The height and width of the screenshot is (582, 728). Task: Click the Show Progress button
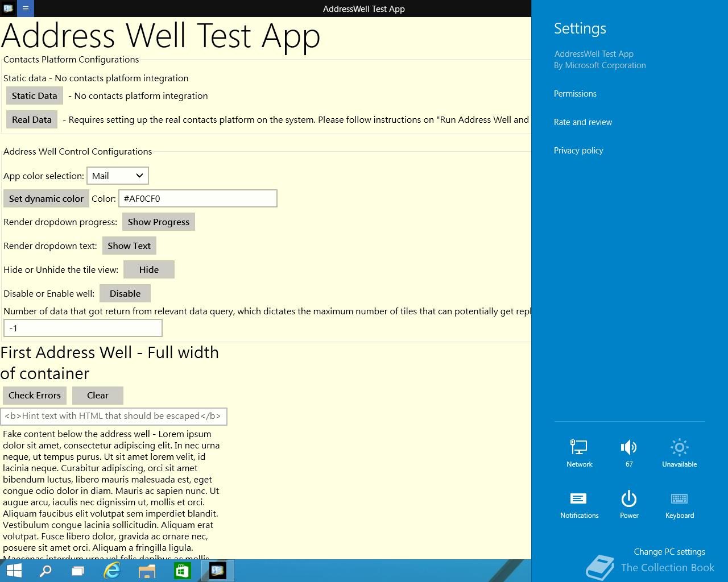pyautogui.click(x=159, y=222)
